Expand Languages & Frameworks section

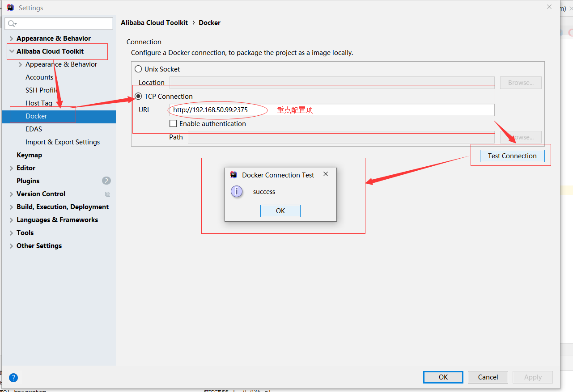(12, 220)
